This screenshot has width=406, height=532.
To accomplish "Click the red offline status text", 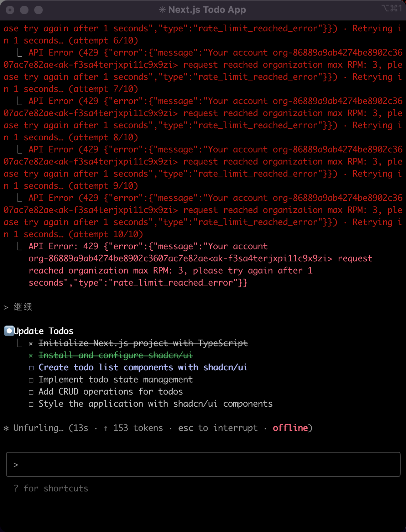I will coord(290,428).
